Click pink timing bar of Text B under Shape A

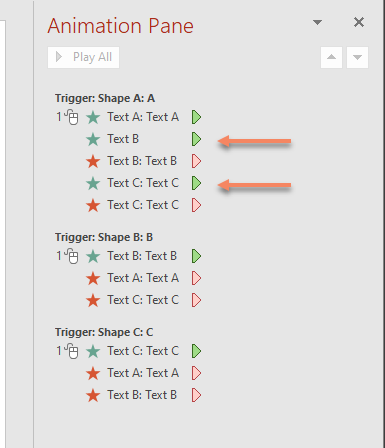pos(196,161)
